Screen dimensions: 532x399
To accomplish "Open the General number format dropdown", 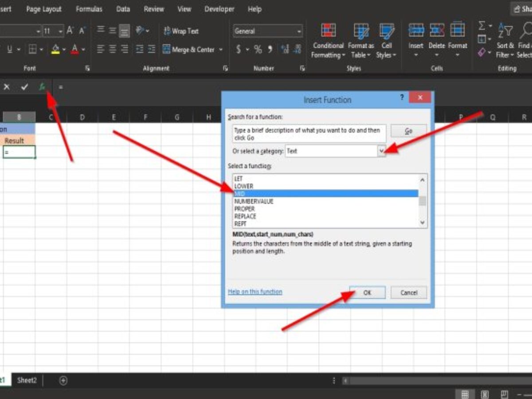I will click(299, 31).
